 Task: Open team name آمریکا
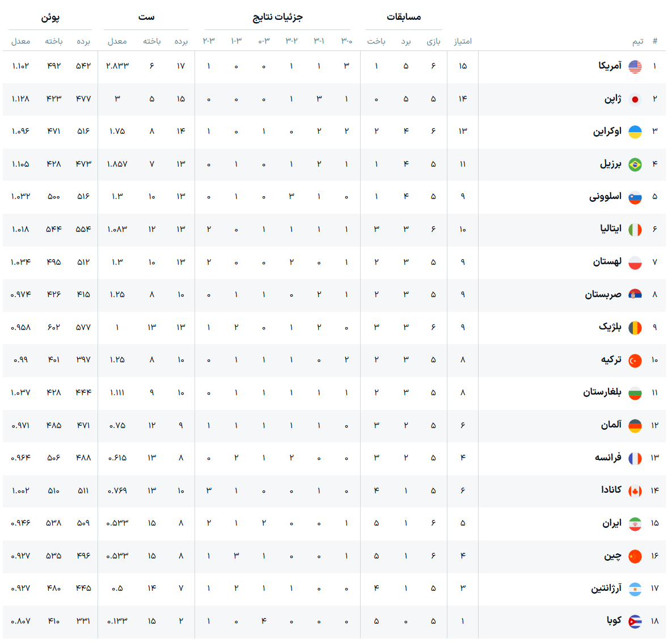(x=610, y=66)
